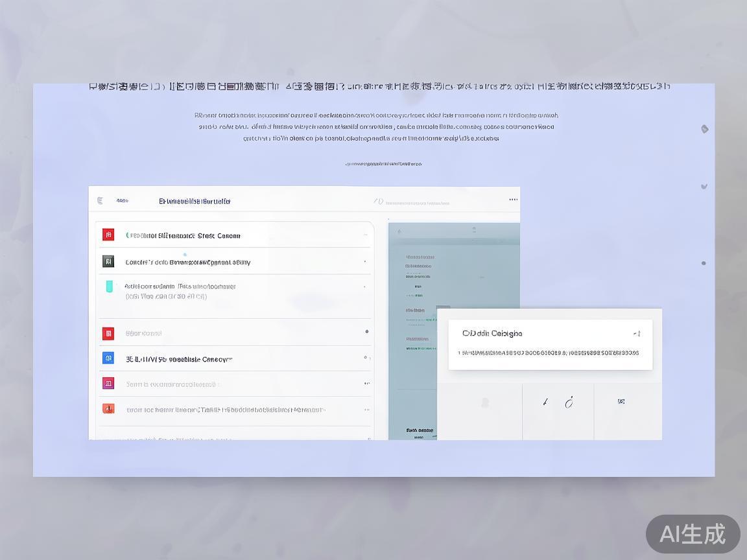Click the red icon in the first list row
Viewport: 747px width, 560px height.
tap(108, 235)
